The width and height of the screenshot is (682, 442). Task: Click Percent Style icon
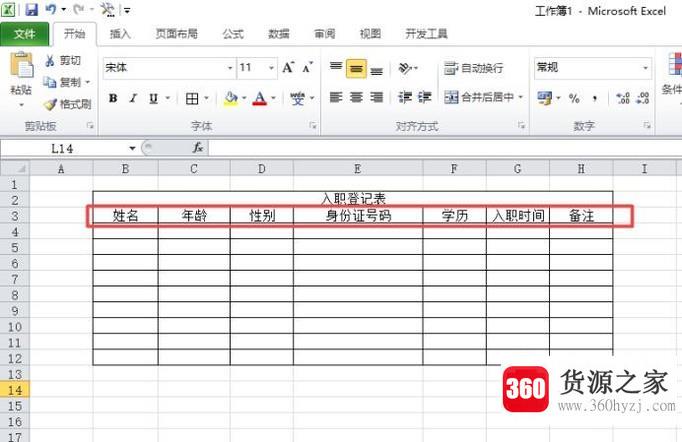574,98
